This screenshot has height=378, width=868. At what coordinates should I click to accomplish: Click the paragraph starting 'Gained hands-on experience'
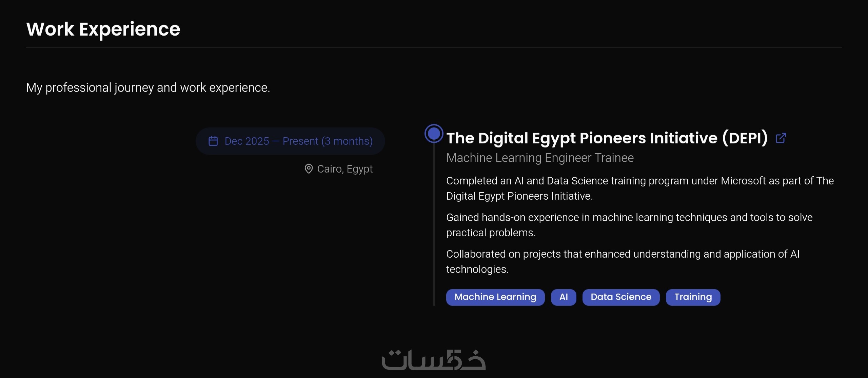(629, 225)
